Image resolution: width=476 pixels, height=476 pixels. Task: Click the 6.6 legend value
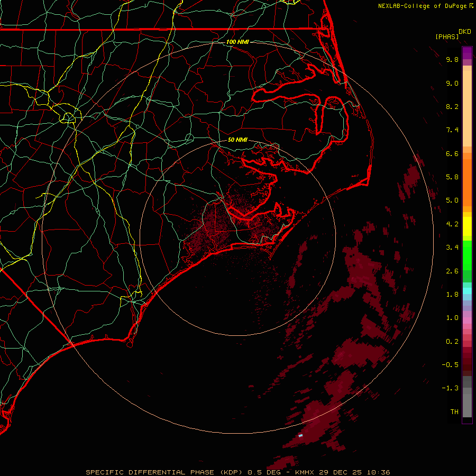pos(452,153)
